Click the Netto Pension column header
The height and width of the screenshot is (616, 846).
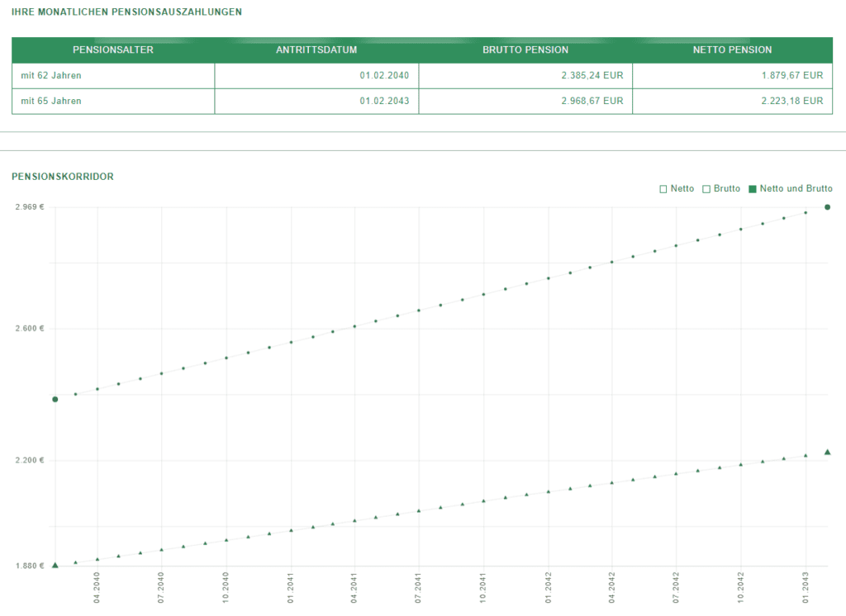tap(732, 50)
